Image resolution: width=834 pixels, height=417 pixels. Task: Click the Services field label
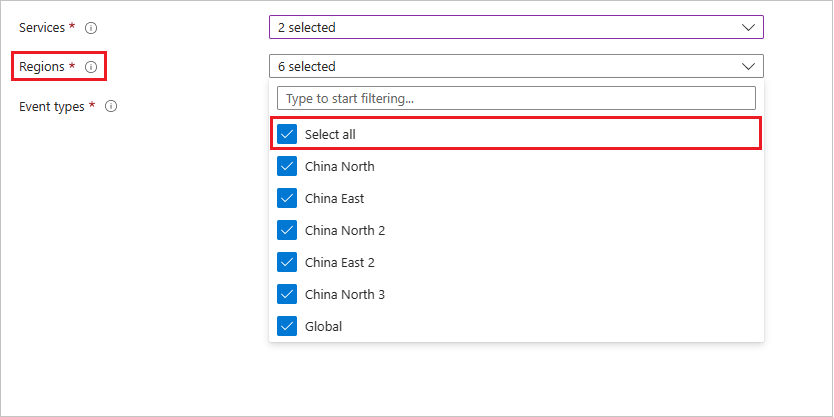tap(42, 27)
